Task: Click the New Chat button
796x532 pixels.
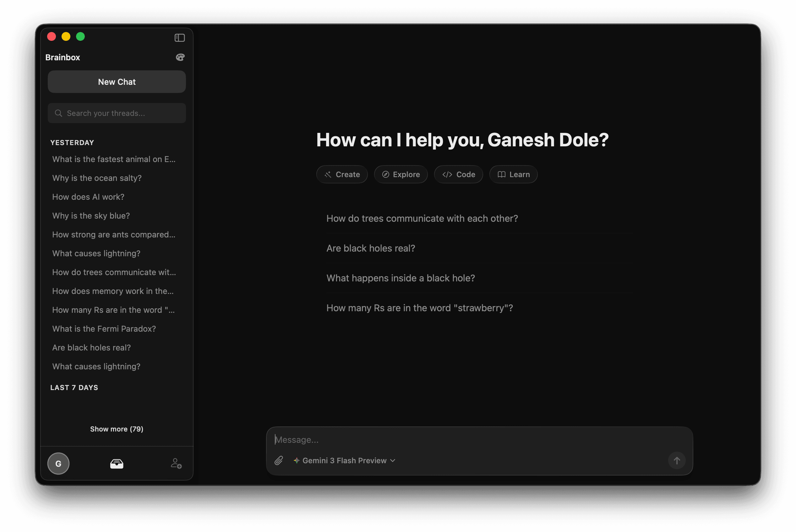Action: (117, 82)
